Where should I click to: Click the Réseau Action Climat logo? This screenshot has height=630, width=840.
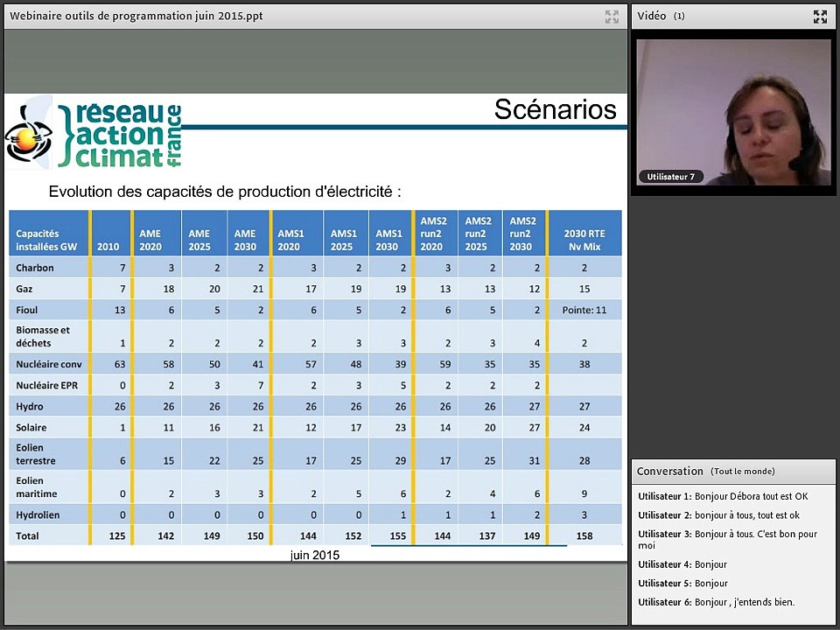pos(94,133)
